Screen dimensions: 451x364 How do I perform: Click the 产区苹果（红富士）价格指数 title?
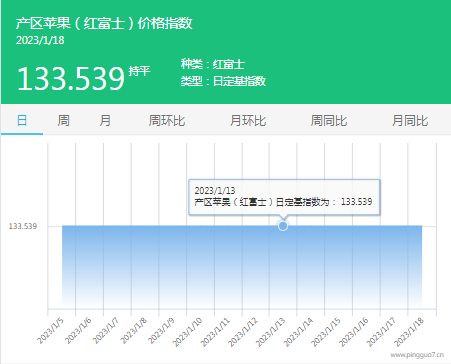pyautogui.click(x=104, y=23)
